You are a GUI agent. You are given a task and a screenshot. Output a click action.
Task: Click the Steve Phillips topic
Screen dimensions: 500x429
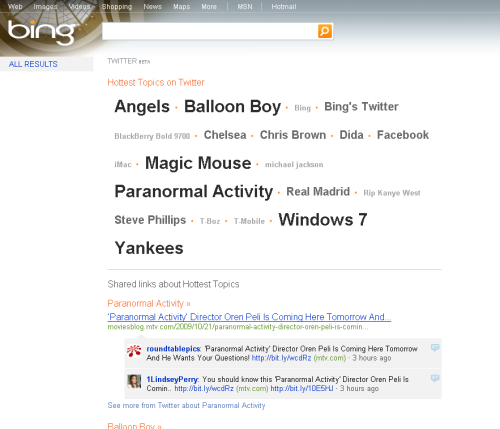[x=150, y=220]
